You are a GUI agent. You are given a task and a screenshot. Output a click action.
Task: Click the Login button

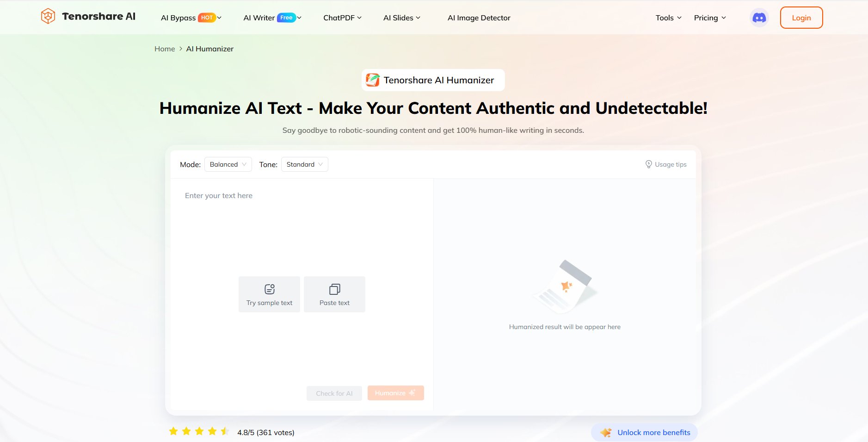[801, 18]
